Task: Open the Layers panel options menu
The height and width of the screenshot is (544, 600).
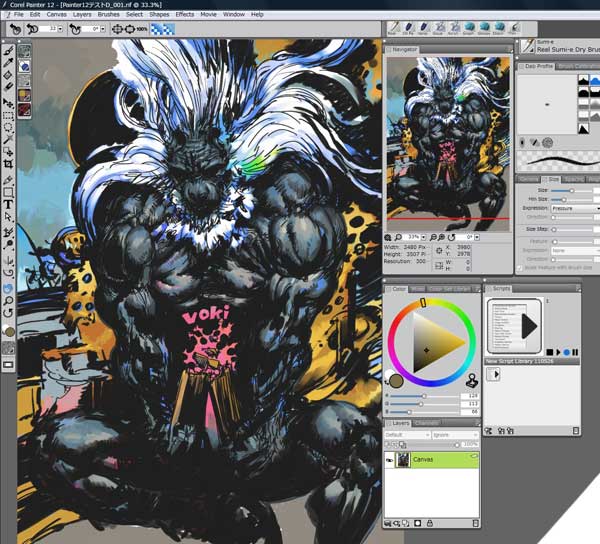Action: (477, 423)
